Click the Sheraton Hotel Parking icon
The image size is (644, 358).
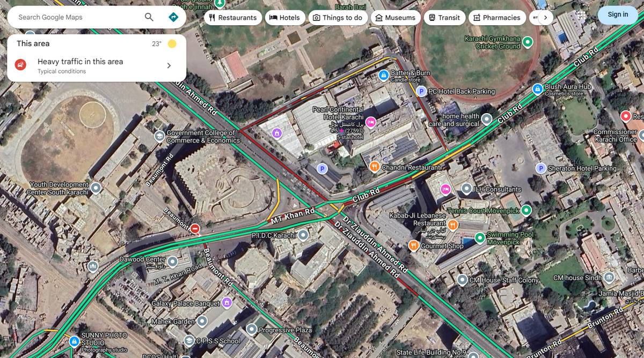pyautogui.click(x=541, y=168)
